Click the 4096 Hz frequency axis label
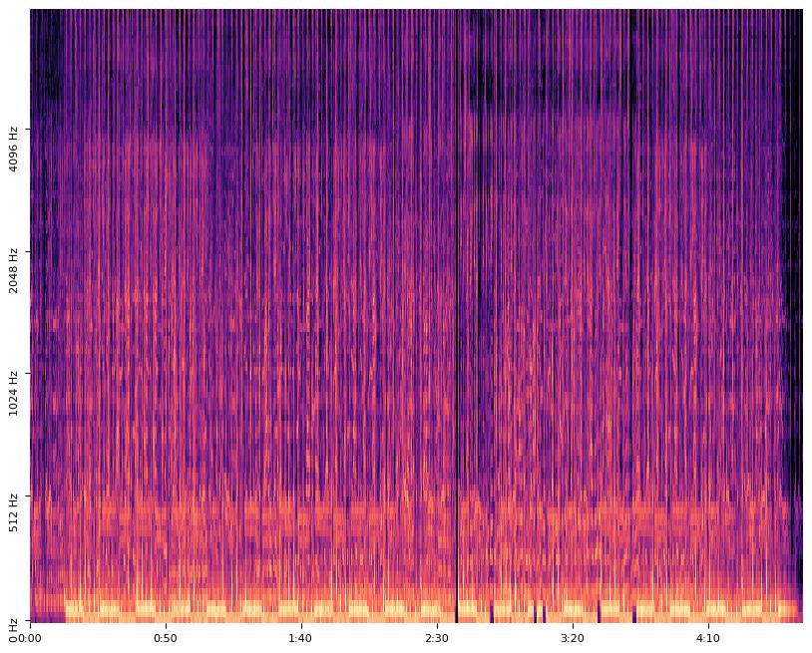The width and height of the screenshot is (812, 653). [x=13, y=149]
